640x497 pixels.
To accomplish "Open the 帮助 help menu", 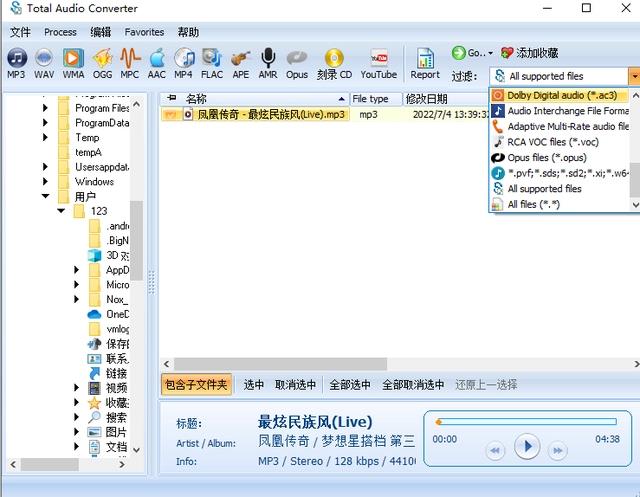I will [188, 32].
